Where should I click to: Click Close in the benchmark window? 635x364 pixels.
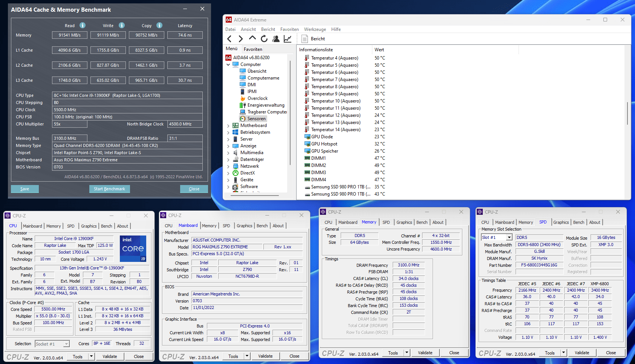(194, 189)
